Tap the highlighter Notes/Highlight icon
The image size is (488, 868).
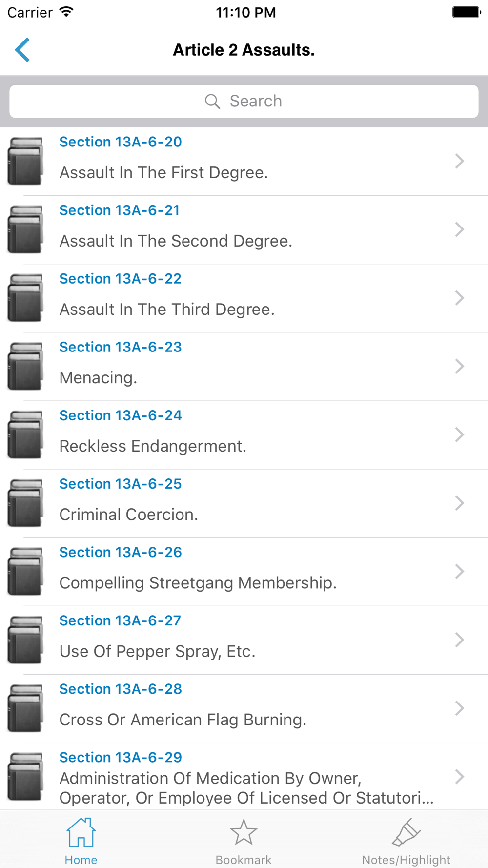coord(406,832)
